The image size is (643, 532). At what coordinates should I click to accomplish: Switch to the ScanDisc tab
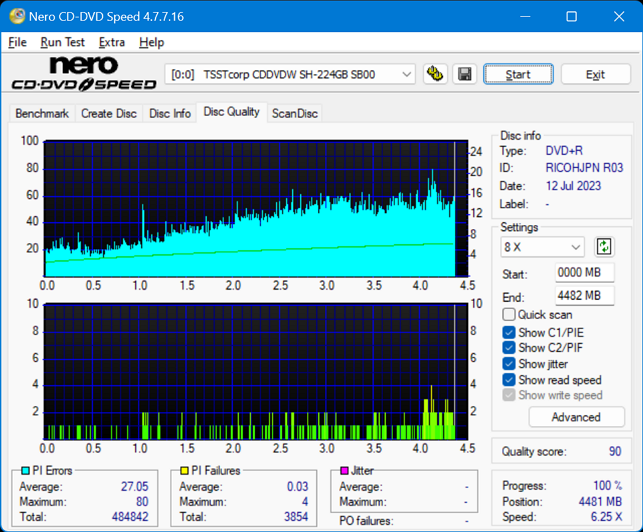pyautogui.click(x=295, y=114)
